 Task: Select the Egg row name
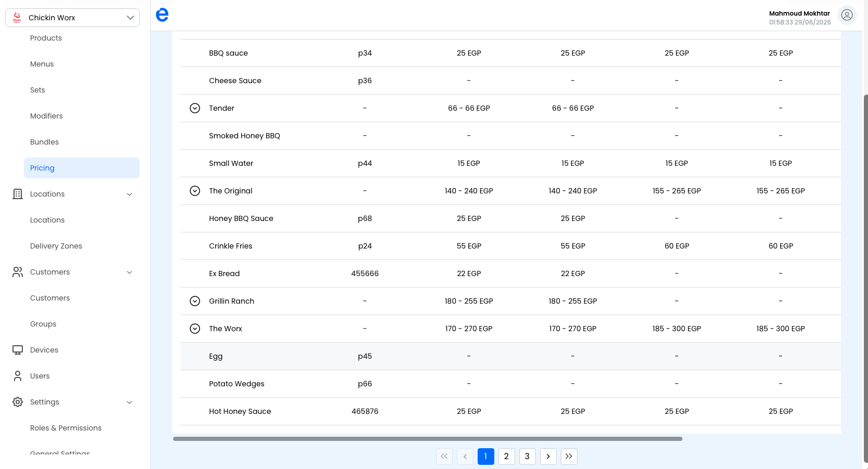click(x=216, y=356)
